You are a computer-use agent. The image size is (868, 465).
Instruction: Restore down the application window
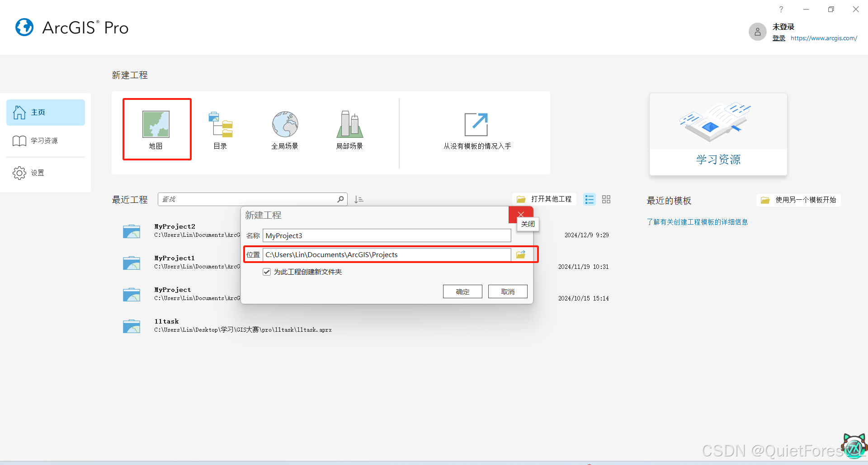(x=831, y=9)
